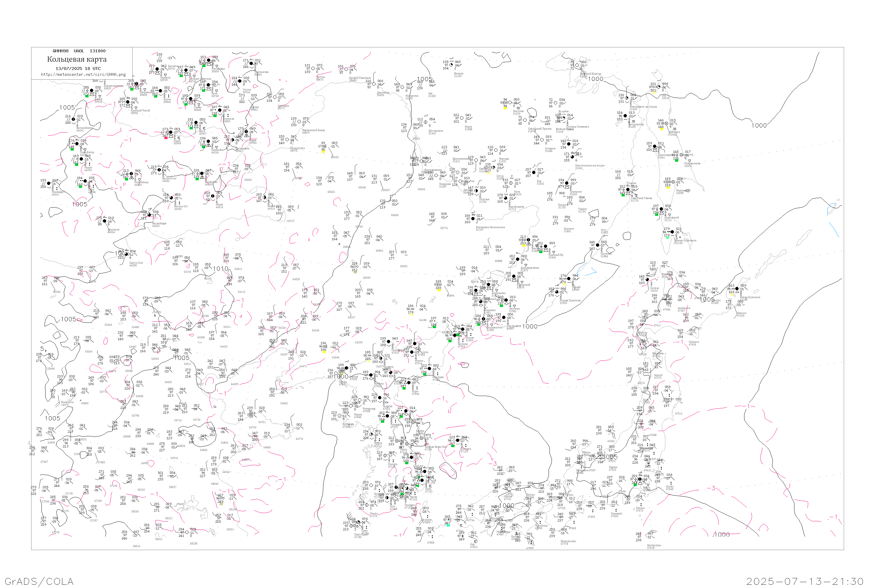
Task: Click the Ноглики station obscured sky symbol
Action: (x=666, y=124)
